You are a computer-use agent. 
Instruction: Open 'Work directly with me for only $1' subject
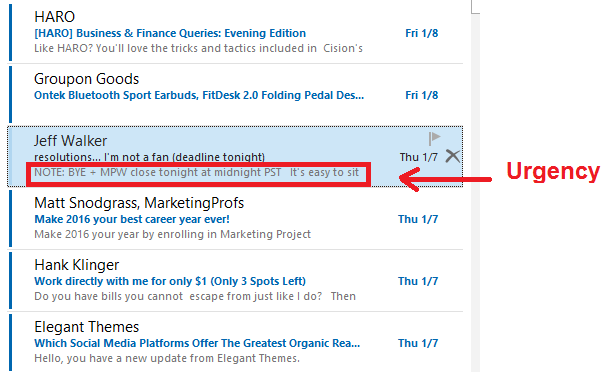[170, 282]
